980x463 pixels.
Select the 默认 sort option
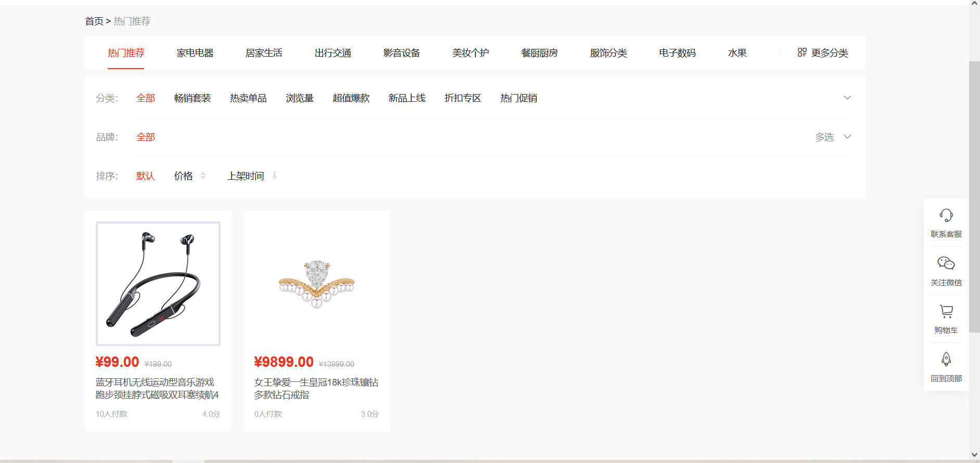point(146,176)
